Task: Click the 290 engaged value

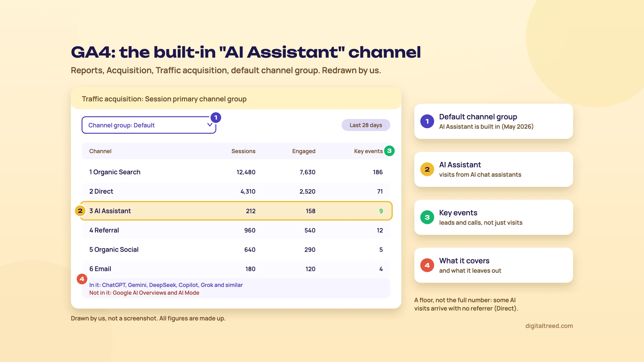Action: point(310,250)
